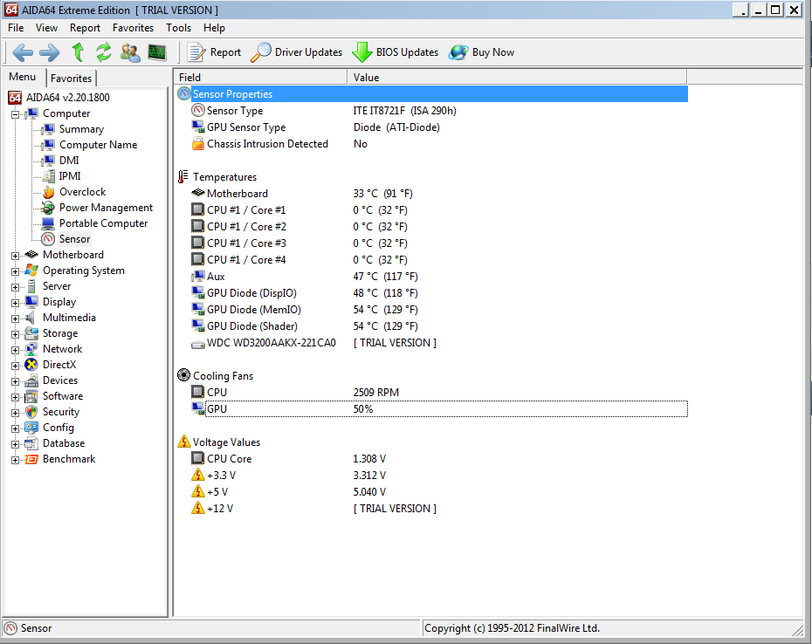The height and width of the screenshot is (644, 812).
Task: Refresh using the green arrows icon
Action: [104, 52]
